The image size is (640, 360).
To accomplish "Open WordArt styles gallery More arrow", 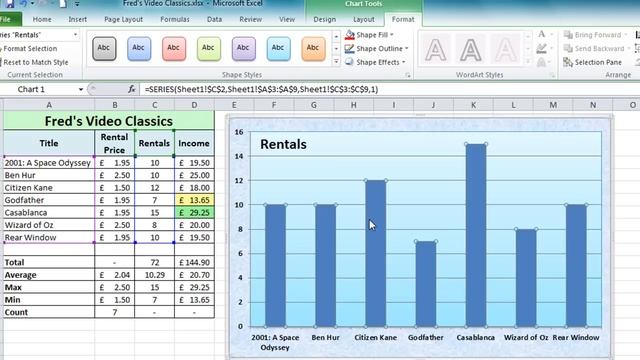I will [528, 62].
